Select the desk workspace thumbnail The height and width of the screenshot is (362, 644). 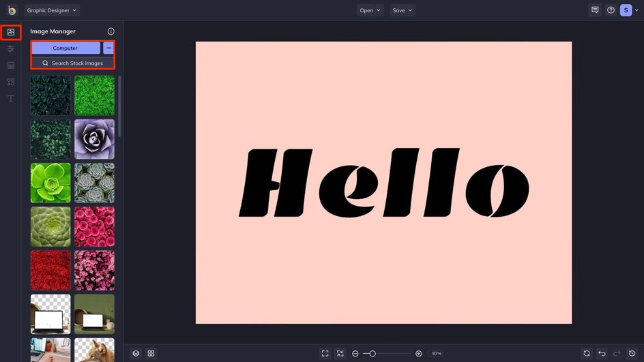pyautogui.click(x=50, y=350)
